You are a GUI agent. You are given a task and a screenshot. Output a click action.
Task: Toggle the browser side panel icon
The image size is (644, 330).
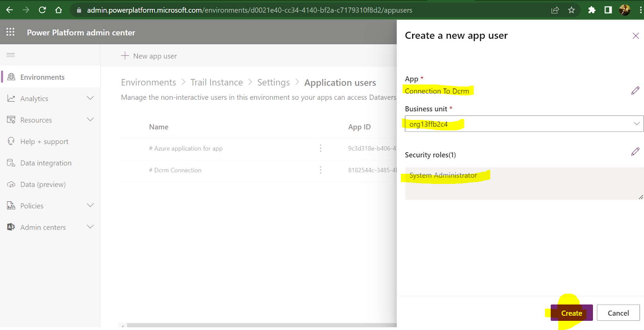pos(608,10)
